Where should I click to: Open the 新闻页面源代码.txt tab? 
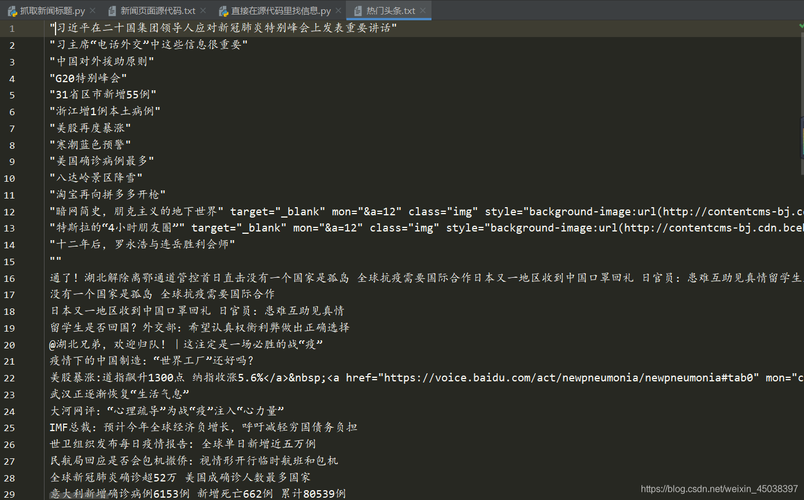pos(157,10)
